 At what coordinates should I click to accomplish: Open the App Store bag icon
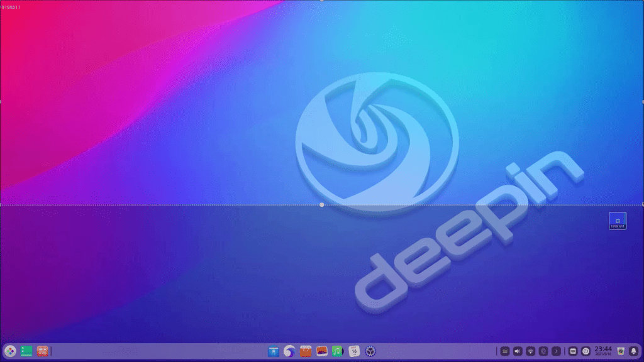coord(306,351)
